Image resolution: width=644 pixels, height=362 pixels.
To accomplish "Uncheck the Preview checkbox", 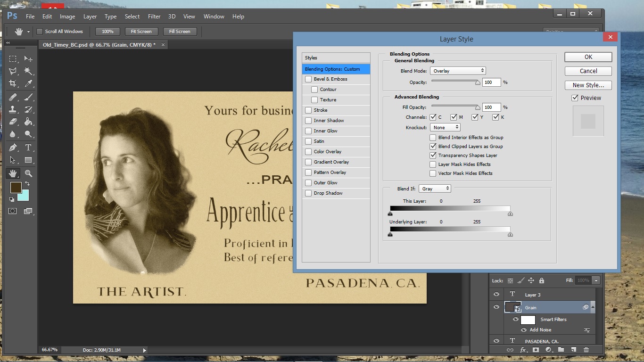I will tap(575, 98).
